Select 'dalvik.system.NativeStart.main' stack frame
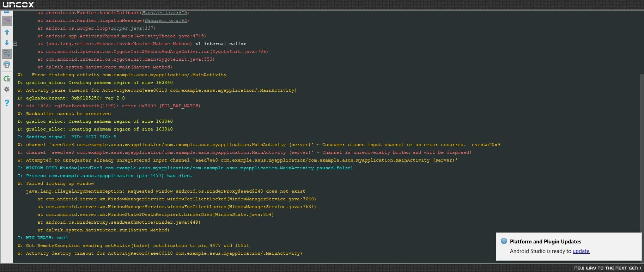The width and height of the screenshot is (644, 272). (105, 67)
